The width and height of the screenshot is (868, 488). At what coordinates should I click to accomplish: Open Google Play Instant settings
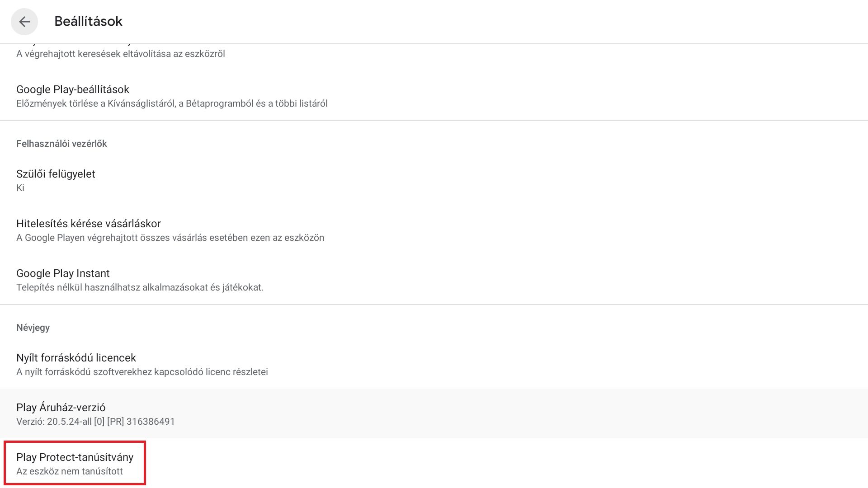coord(63,273)
